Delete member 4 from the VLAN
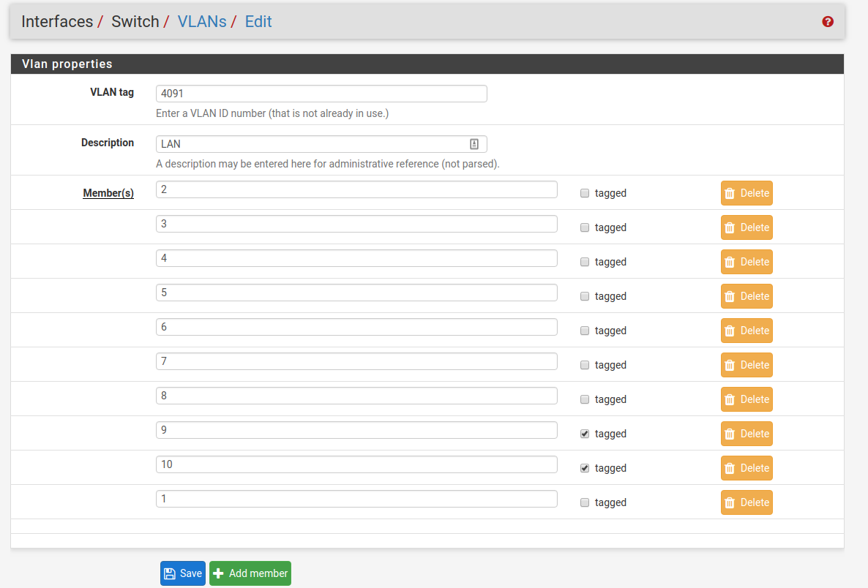This screenshot has width=868, height=588. 747,262
